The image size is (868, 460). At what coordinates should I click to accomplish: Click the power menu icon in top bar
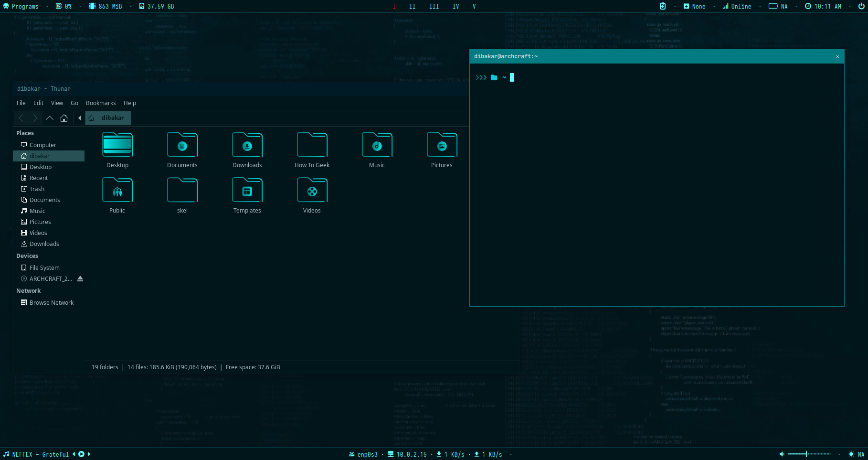click(x=861, y=6)
